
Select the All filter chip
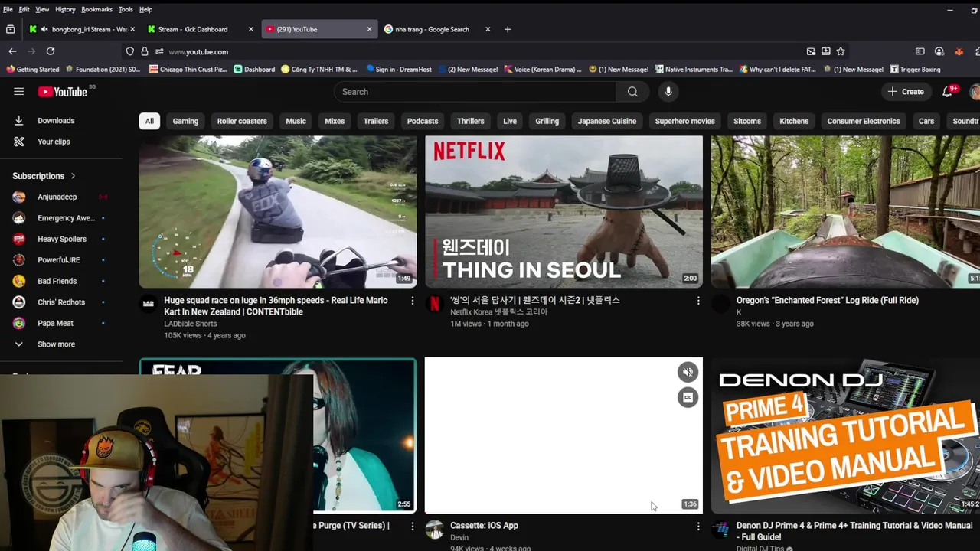[149, 121]
